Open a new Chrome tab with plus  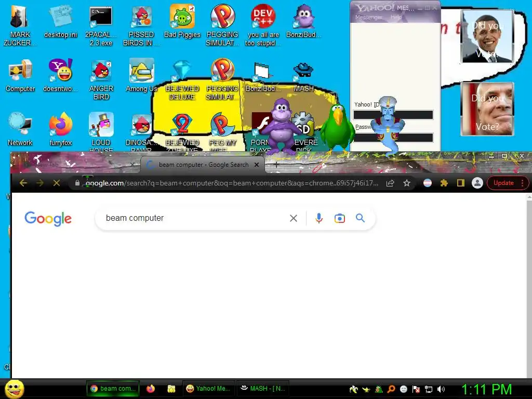tap(276, 165)
